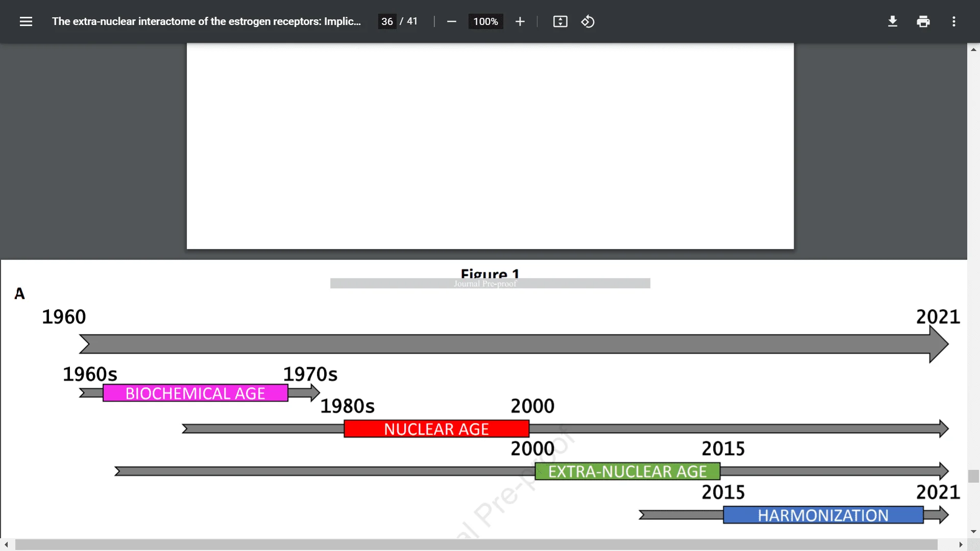Click the HARMONIZATION blue bar

click(823, 515)
